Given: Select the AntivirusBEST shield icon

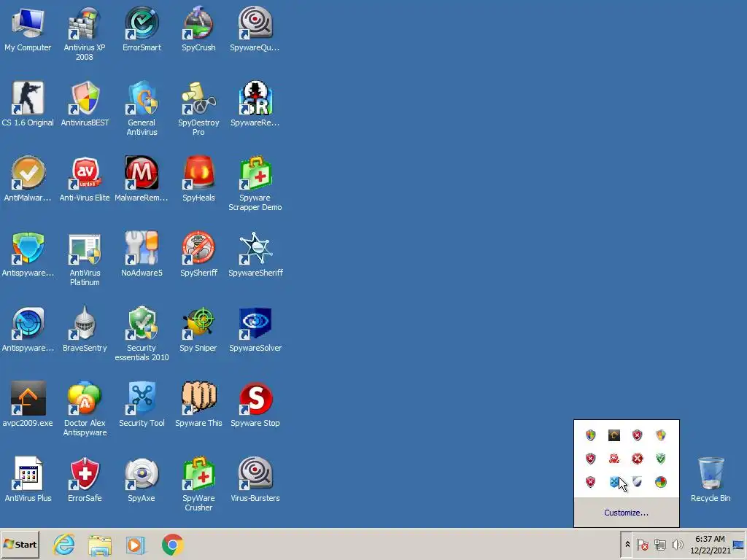Looking at the screenshot, I should [85, 104].
